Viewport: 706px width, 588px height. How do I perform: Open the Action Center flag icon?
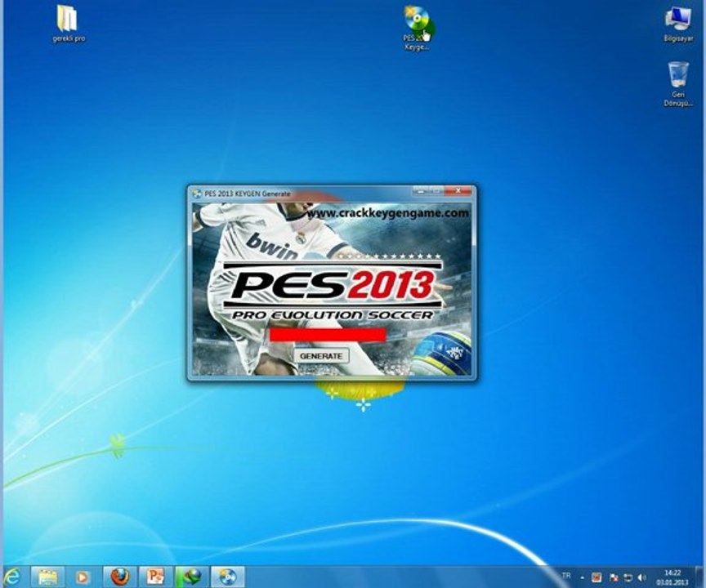[x=613, y=577]
